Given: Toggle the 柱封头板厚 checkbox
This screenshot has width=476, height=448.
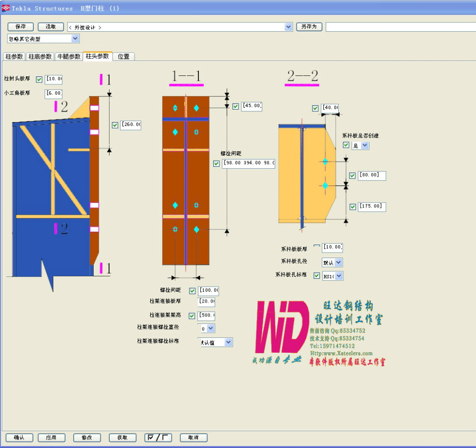Looking at the screenshot, I should point(39,79).
